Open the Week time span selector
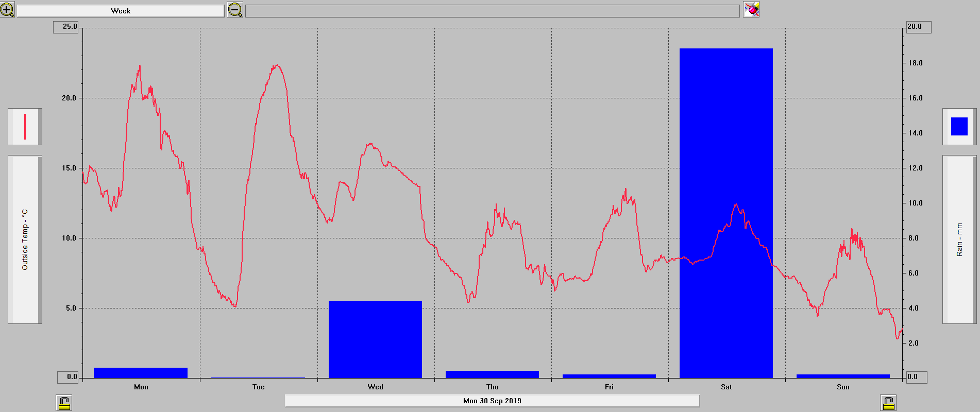 coord(121,11)
